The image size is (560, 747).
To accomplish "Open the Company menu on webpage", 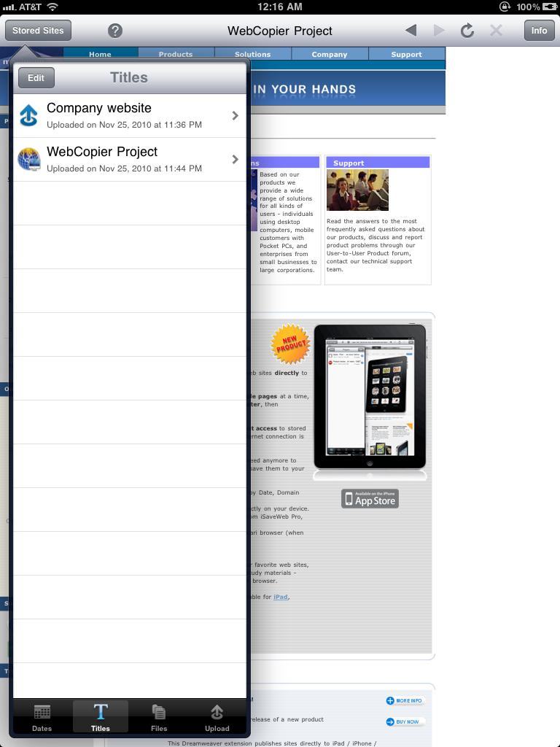I will coord(330,54).
